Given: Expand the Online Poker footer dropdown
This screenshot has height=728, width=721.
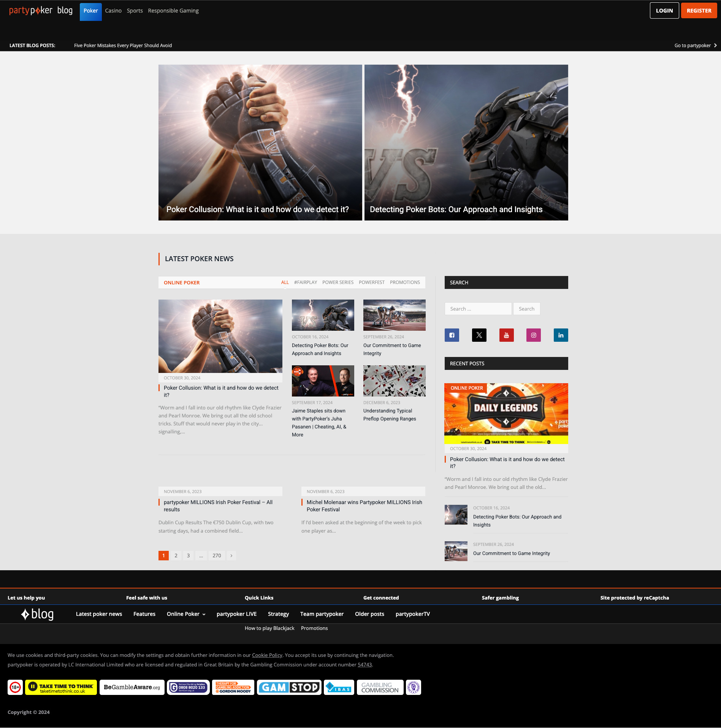Looking at the screenshot, I should coord(186,614).
